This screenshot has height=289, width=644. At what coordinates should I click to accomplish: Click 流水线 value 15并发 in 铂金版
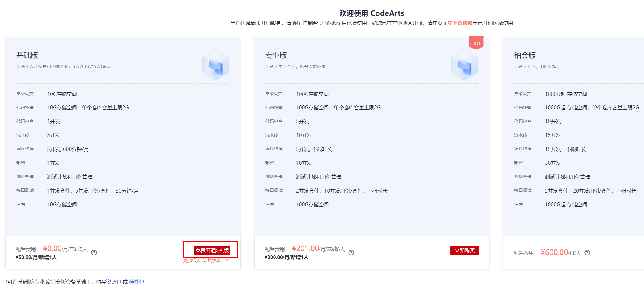pos(553,135)
